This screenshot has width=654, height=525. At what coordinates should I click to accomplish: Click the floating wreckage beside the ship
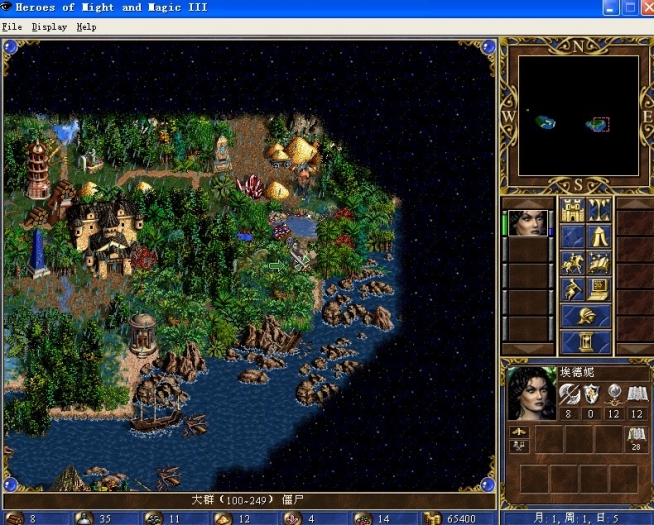(x=196, y=425)
